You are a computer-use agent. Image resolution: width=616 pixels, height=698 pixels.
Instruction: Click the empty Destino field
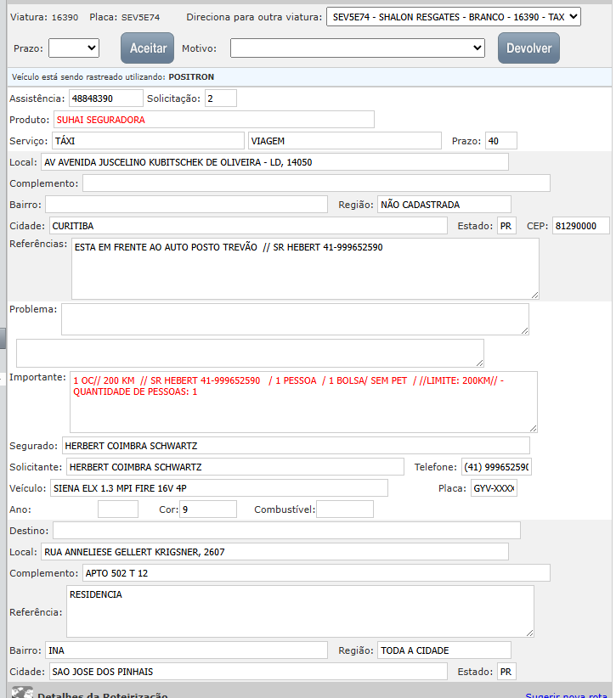point(286,531)
